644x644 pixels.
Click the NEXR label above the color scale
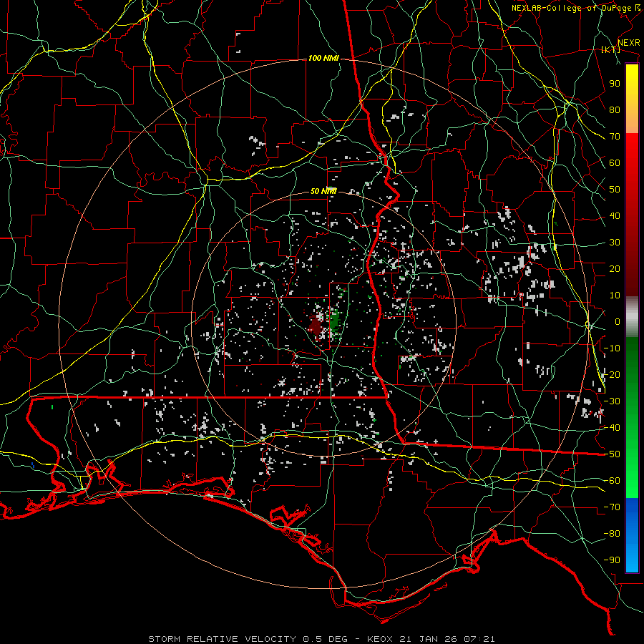(629, 43)
